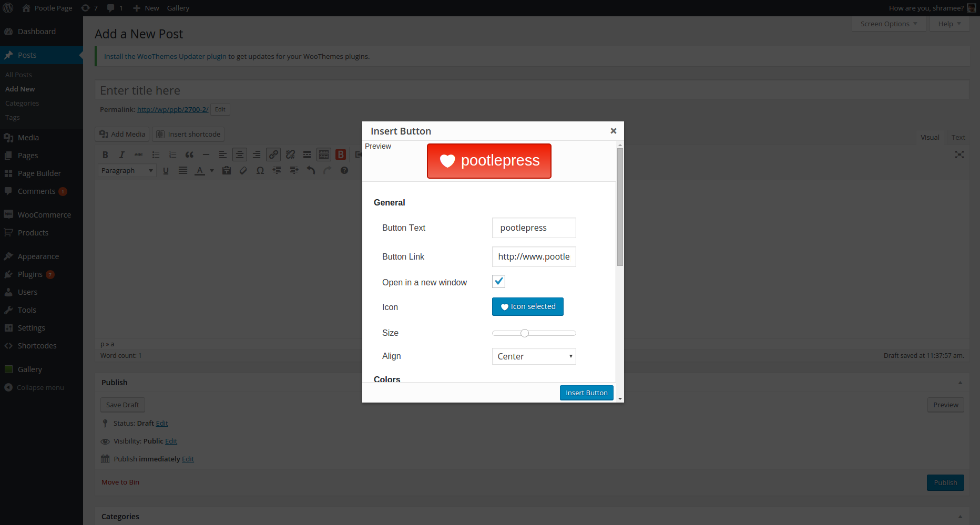Click the Insert Button button in the dialog

click(x=587, y=393)
